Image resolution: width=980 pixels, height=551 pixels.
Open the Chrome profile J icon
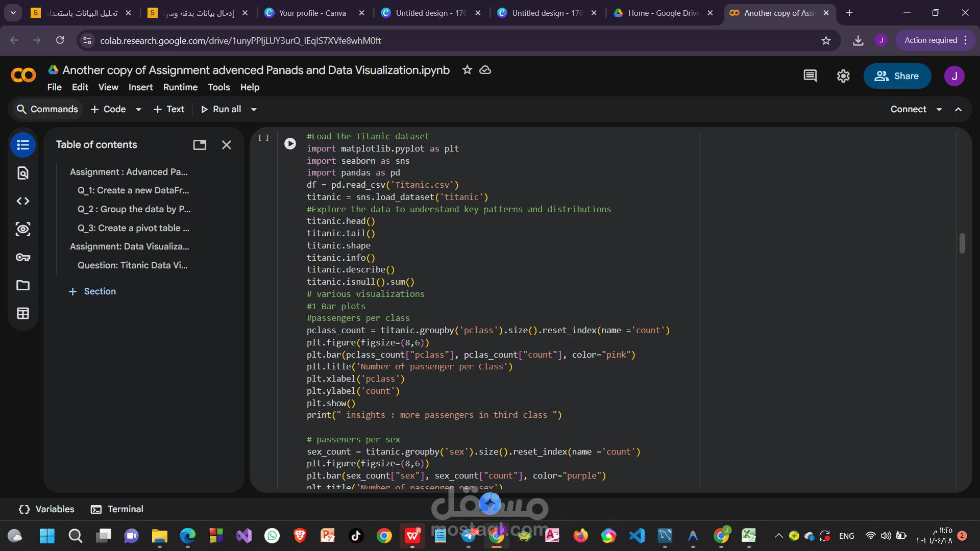881,40
